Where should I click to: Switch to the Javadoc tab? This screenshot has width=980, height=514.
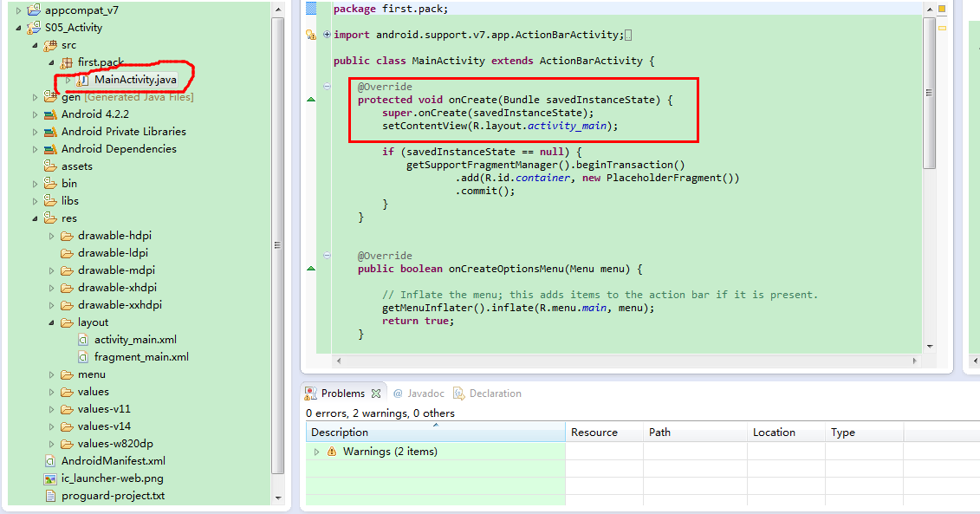point(425,394)
